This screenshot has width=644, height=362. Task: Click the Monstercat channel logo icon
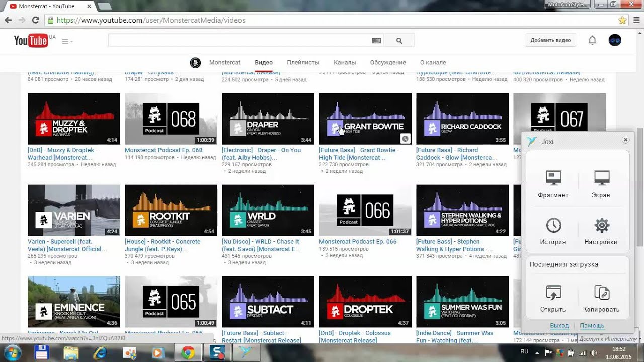tap(195, 63)
